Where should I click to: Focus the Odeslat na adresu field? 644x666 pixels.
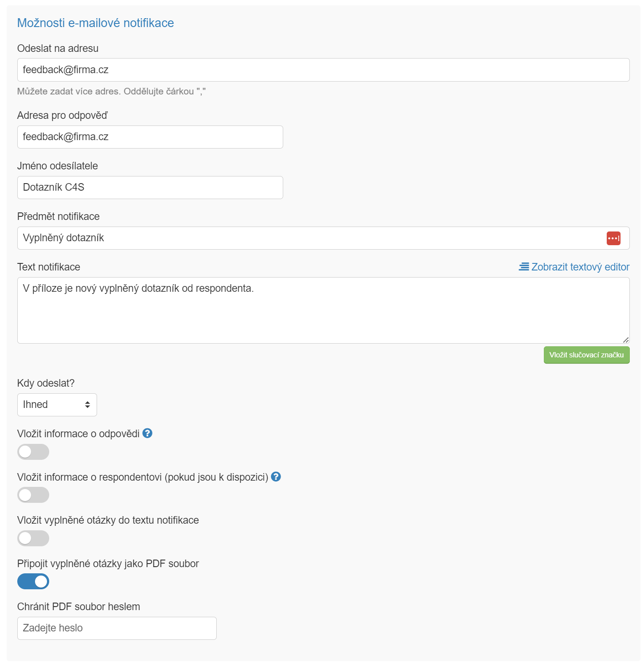pos(323,70)
